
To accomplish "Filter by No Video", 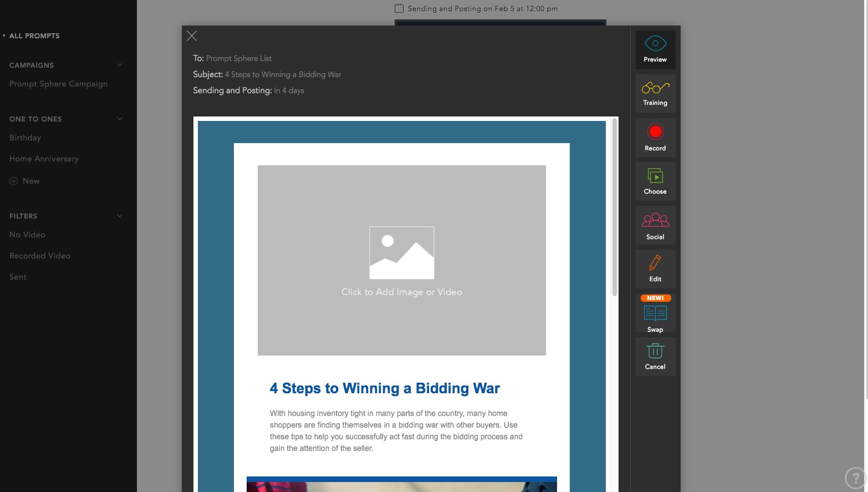I will pos(27,235).
